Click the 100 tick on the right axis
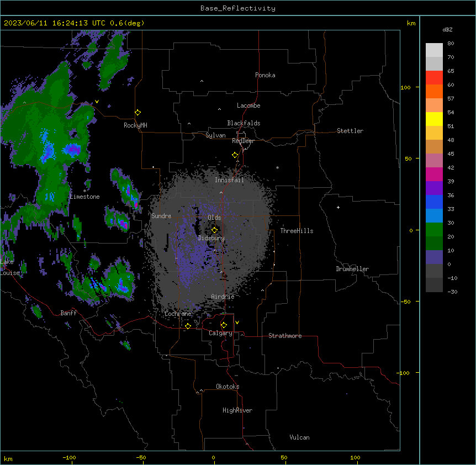 405,87
